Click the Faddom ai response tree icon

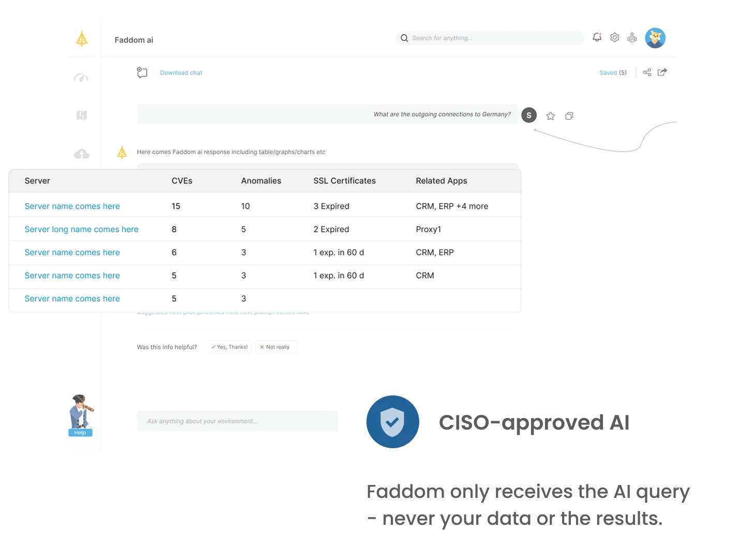[122, 152]
